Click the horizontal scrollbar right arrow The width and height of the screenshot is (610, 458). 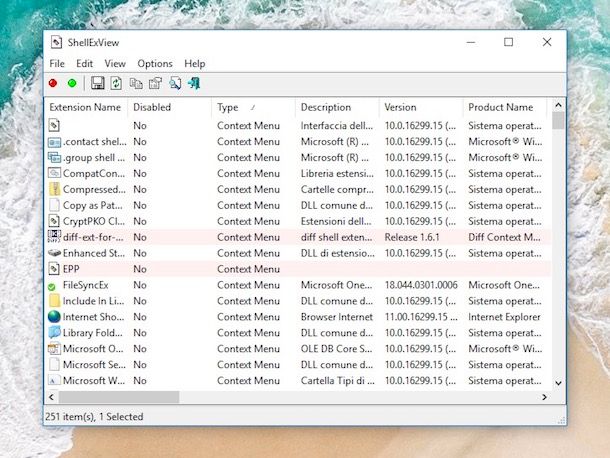click(x=545, y=397)
